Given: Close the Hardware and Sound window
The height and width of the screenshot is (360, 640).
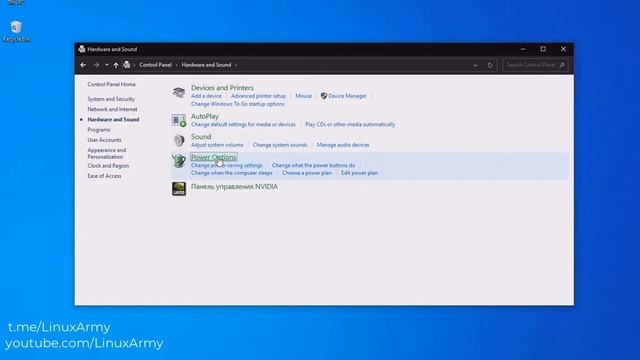Looking at the screenshot, I should click(563, 49).
